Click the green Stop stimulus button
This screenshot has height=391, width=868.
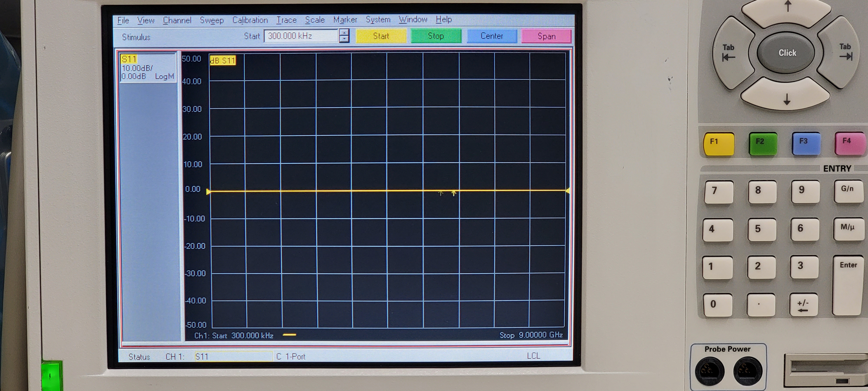coord(436,36)
